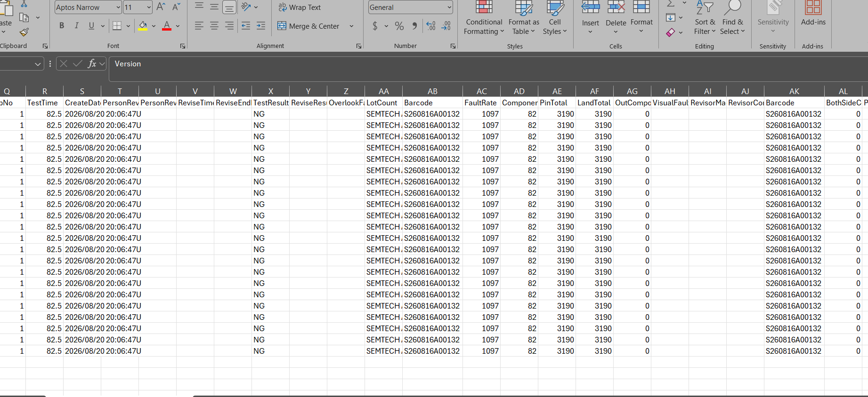Click Align Left icon
Screen dimensions: 868x397
199,26
